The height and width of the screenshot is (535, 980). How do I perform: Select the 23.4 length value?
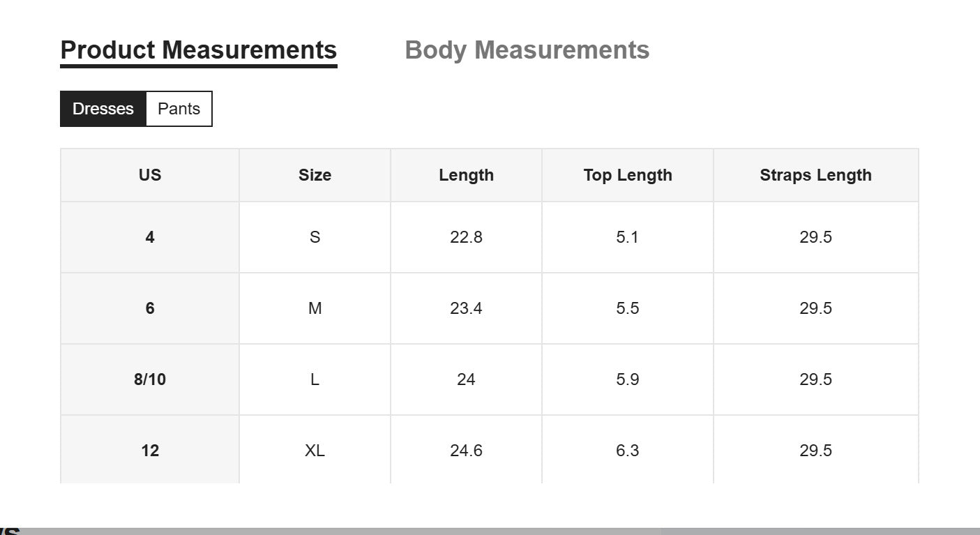[466, 308]
